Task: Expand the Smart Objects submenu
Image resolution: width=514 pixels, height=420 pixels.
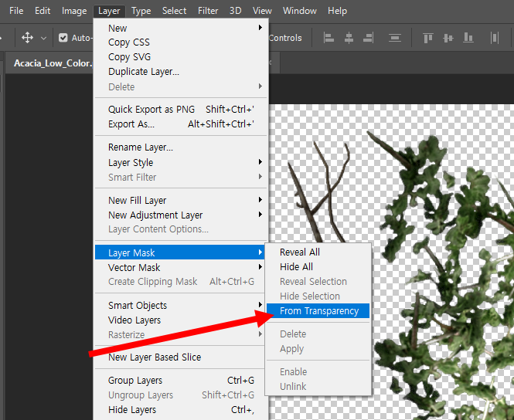Action: [x=179, y=305]
